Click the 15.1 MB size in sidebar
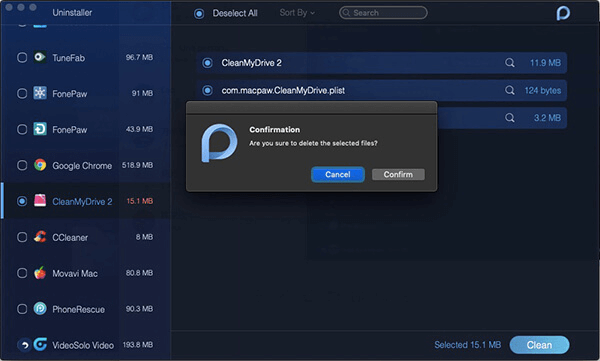 [140, 201]
